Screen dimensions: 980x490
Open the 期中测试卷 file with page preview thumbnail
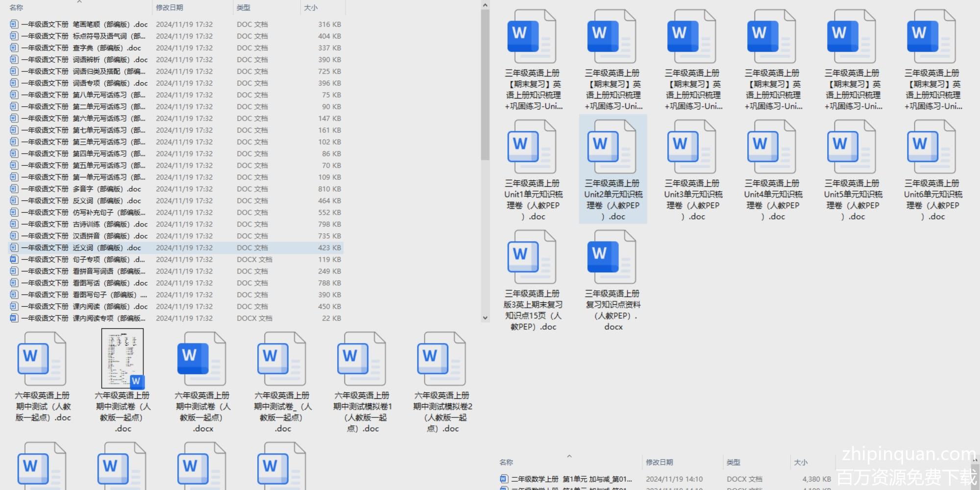pos(122,359)
